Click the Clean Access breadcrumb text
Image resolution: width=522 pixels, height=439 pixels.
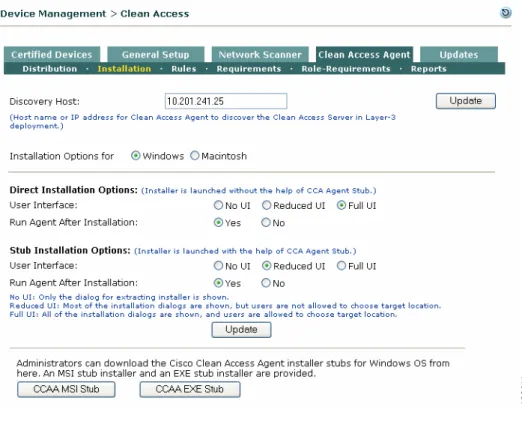155,14
